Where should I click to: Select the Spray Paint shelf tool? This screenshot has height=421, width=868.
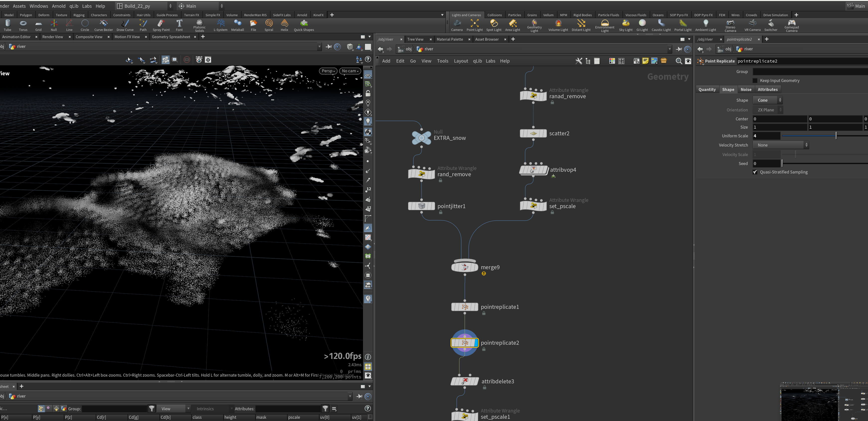click(161, 25)
